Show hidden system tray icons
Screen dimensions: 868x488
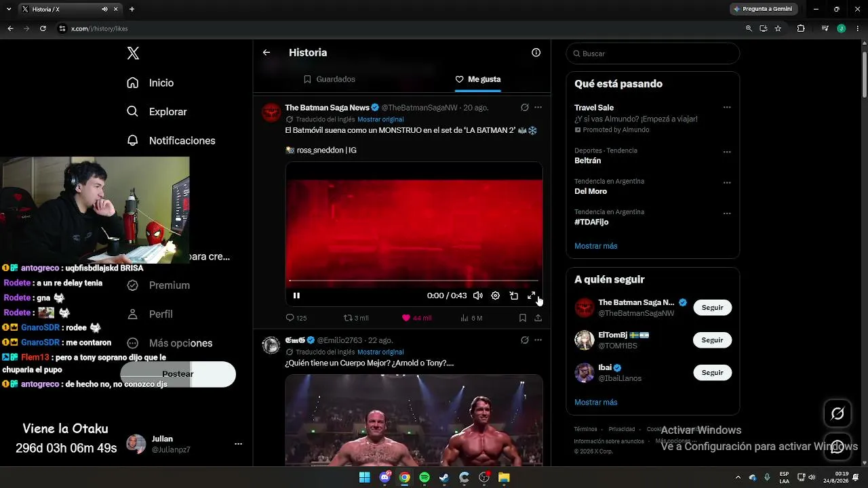[x=738, y=477]
